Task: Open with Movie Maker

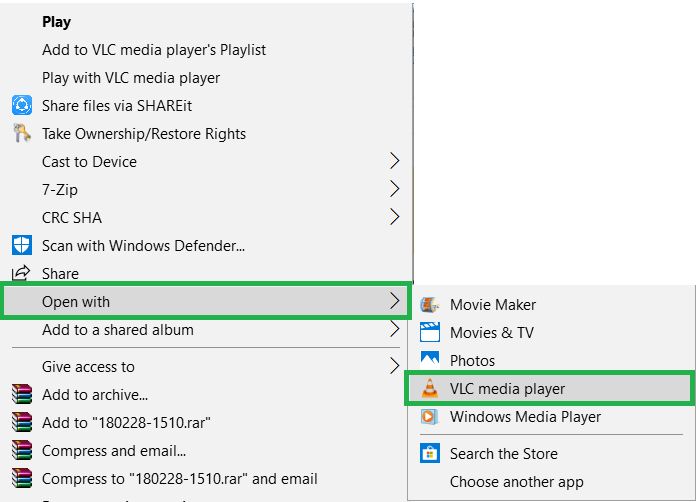Action: coord(493,304)
